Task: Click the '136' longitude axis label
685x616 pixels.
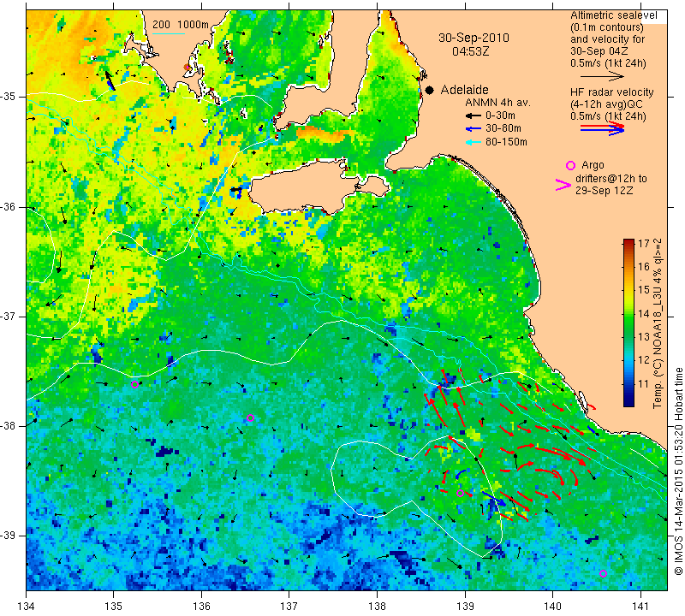Action: (202, 606)
